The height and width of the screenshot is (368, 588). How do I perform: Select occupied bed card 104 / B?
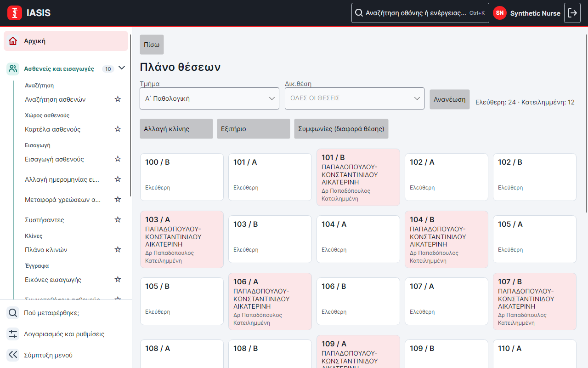447,239
